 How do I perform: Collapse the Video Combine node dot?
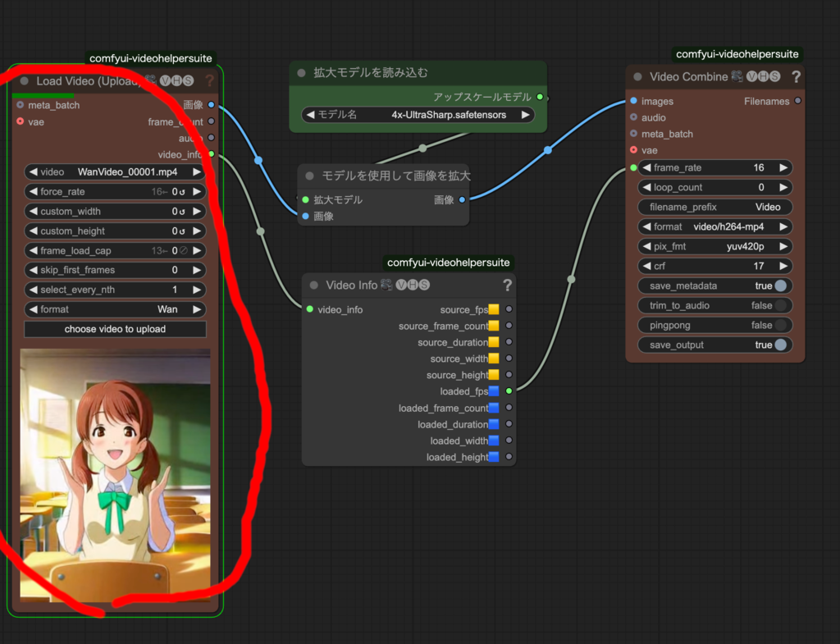(637, 76)
